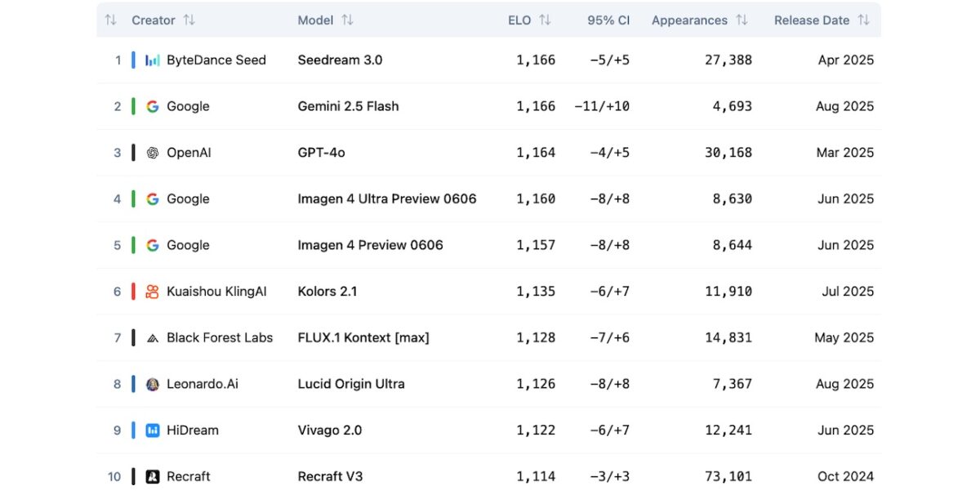The height and width of the screenshot is (495, 980).
Task: Sort by ELO using its arrows
Action: 545,20
